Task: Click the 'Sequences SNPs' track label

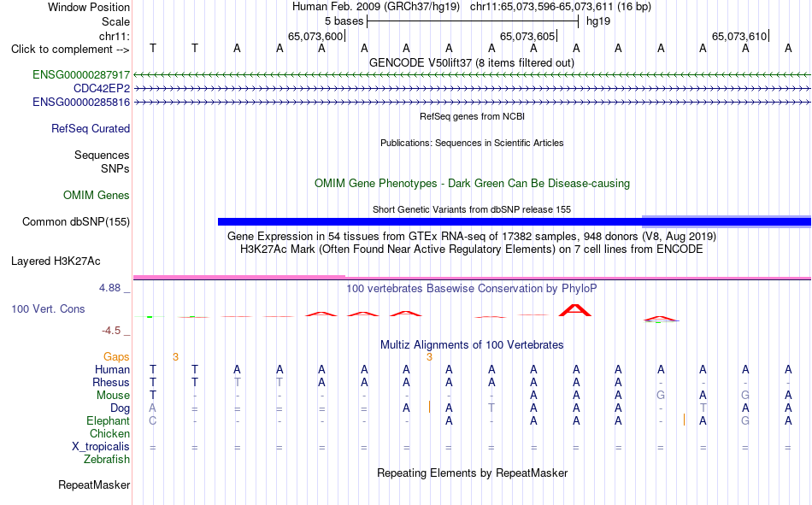Action: tap(102, 161)
